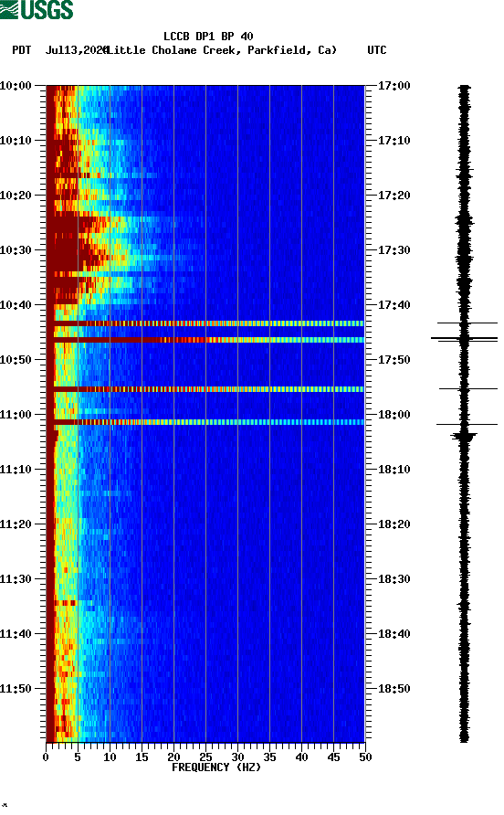Click the 11:00 PDT time label
Screen dimensions: 504x815
(16, 415)
